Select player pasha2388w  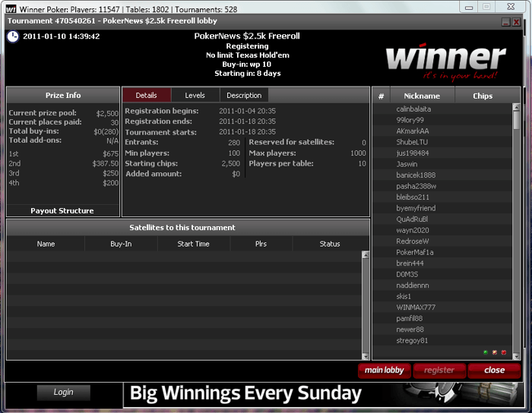442,186
